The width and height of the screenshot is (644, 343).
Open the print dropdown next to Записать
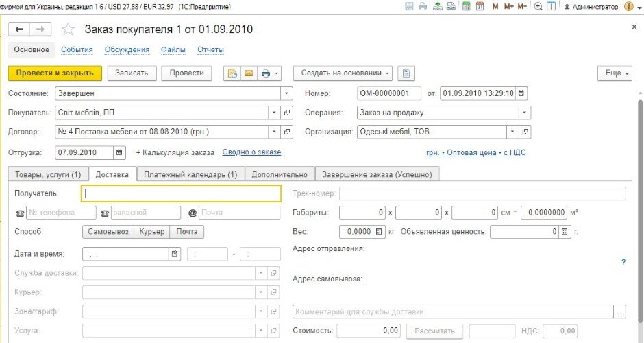[x=269, y=73]
